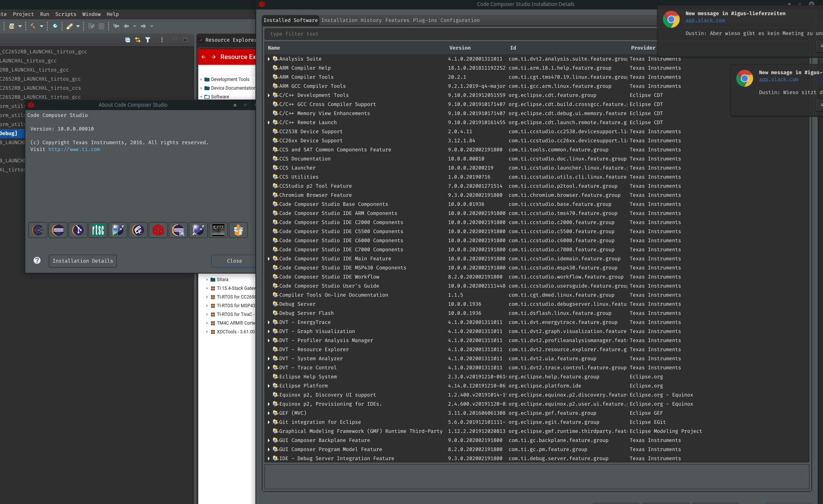Select the Resource Explorer view tab

(x=227, y=40)
